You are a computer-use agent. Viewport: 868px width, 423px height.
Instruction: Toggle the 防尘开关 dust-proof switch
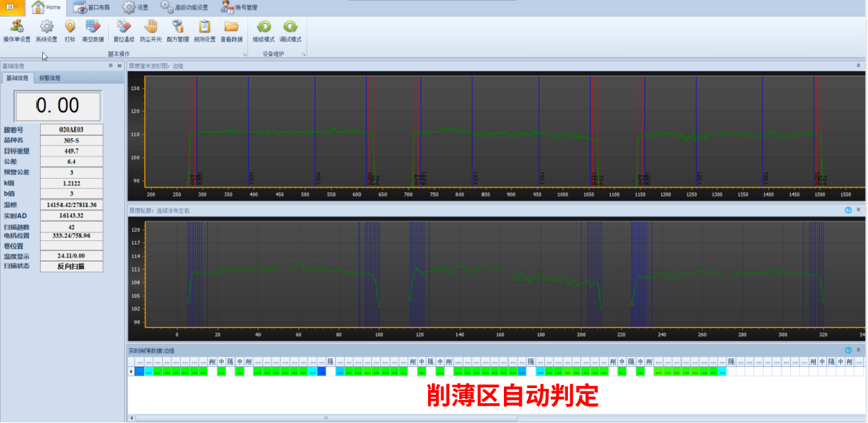[x=151, y=31]
